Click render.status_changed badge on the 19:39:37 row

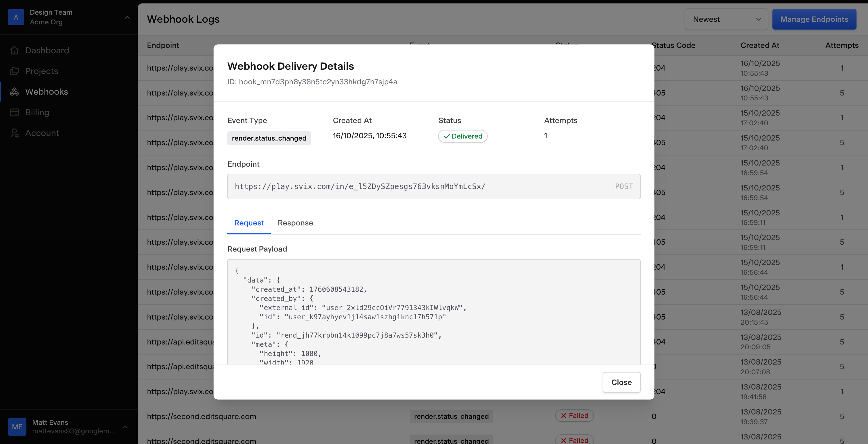[x=451, y=416]
